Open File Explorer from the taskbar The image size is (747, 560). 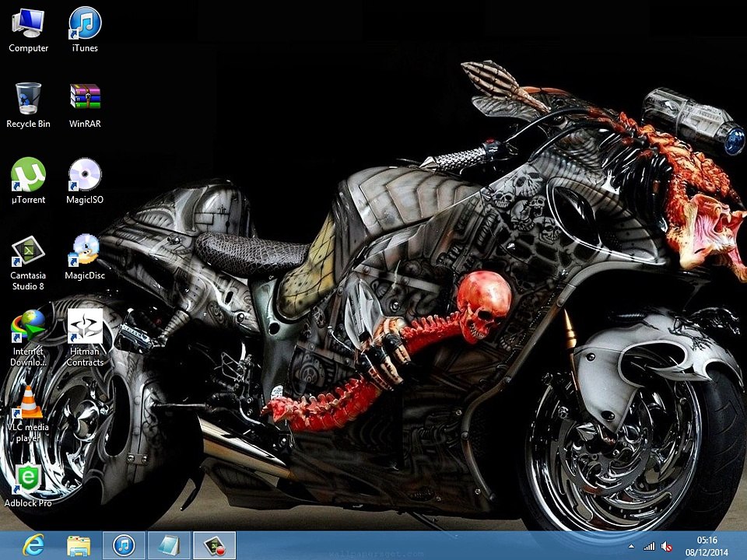pos(79,546)
